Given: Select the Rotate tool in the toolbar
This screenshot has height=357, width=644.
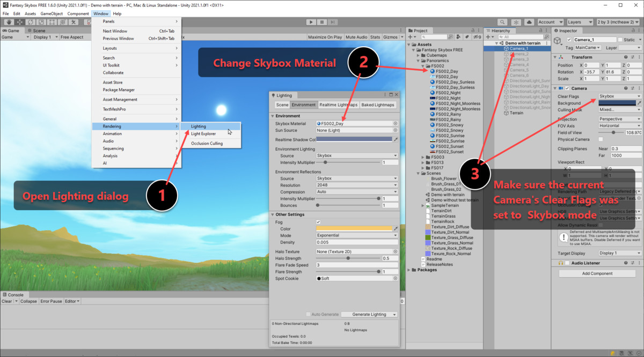Looking at the screenshot, I should (x=30, y=22).
